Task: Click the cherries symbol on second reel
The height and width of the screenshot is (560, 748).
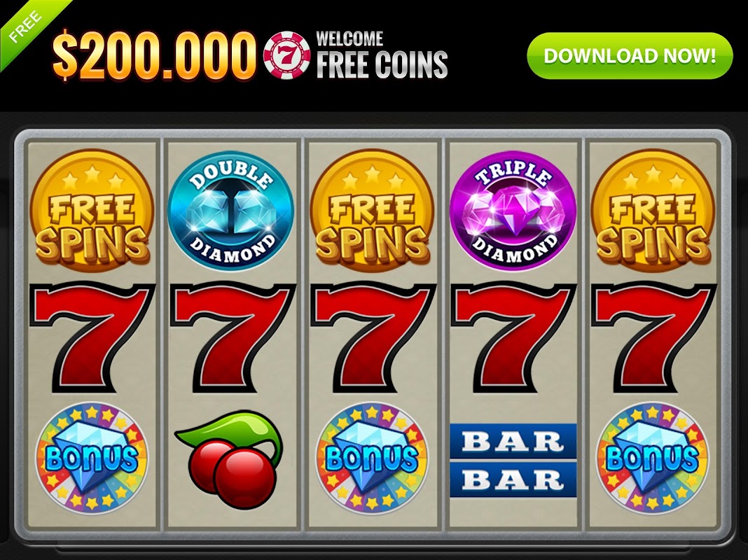Action: [230, 459]
